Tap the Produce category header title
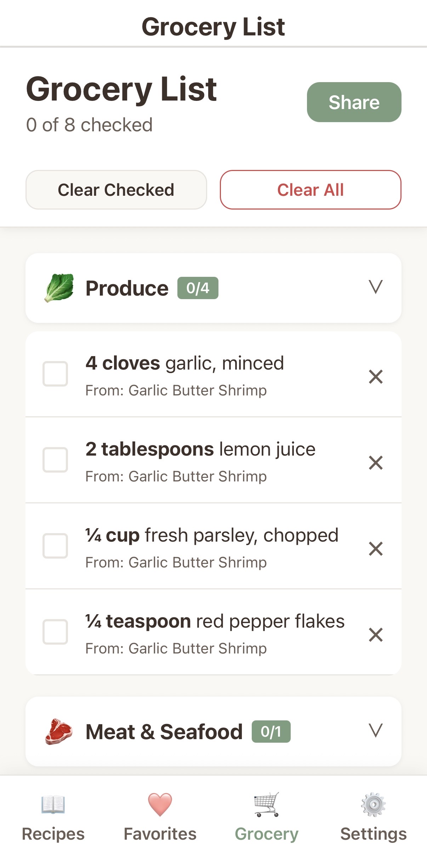427x868 pixels. 127,288
